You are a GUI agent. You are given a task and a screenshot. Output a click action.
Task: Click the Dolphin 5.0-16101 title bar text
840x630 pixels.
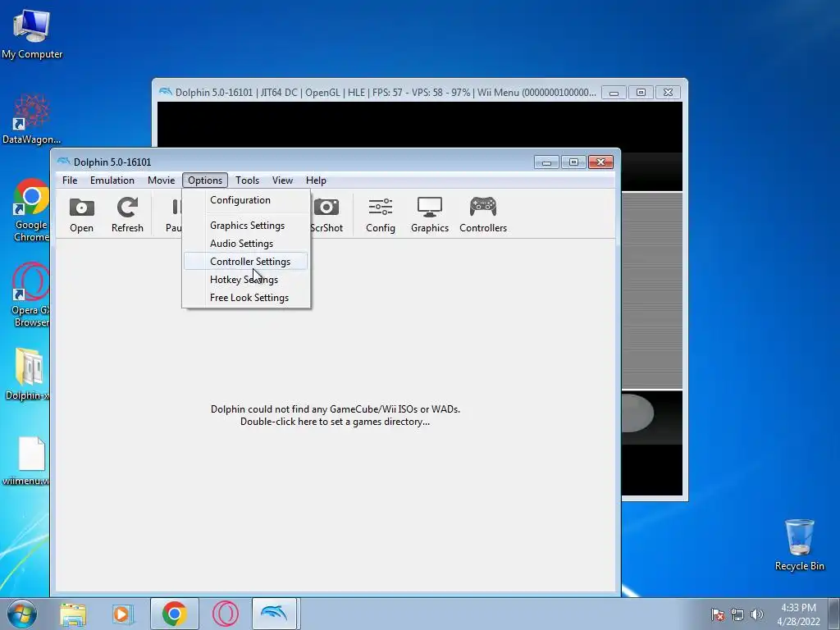coord(112,162)
